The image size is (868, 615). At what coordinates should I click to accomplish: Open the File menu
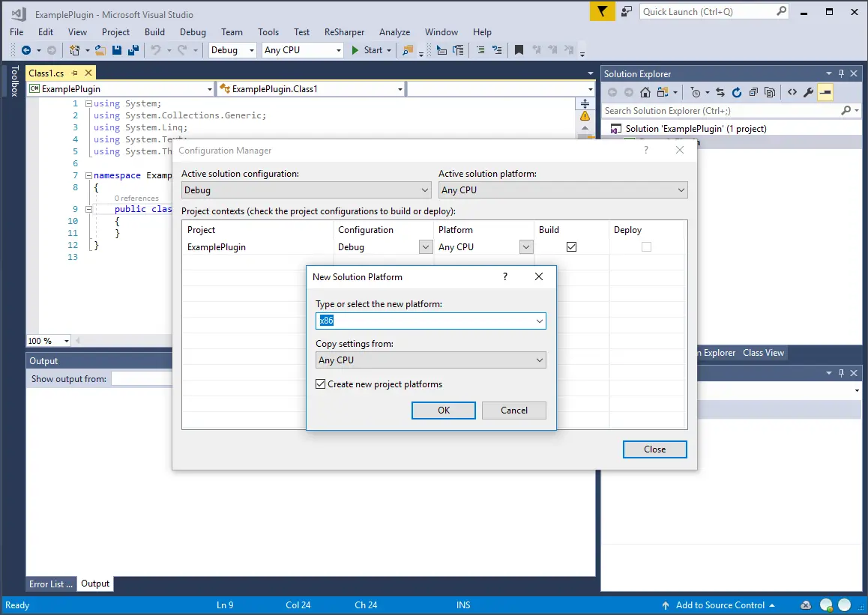16,32
